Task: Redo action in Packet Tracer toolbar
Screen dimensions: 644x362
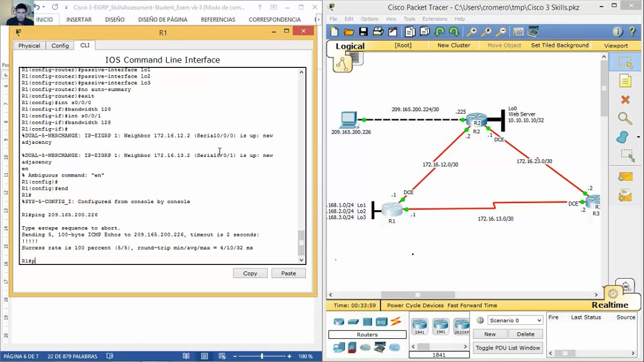Action: (454, 32)
